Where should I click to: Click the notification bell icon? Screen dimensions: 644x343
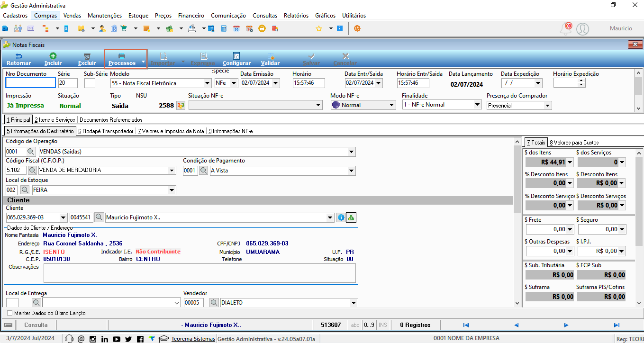point(566,29)
